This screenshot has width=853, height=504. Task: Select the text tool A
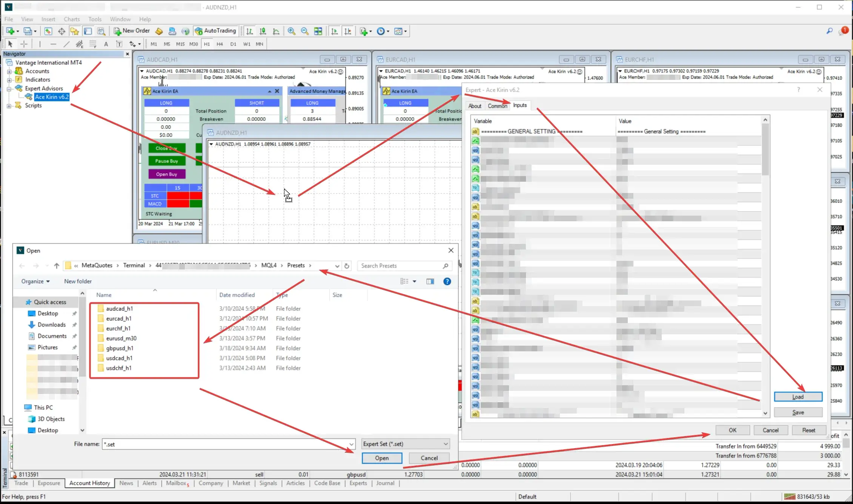click(106, 44)
